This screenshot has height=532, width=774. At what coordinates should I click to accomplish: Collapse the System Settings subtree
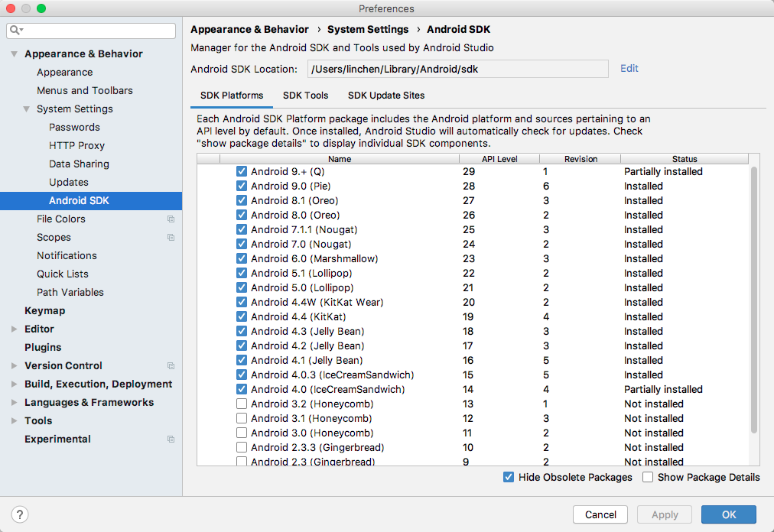point(27,109)
